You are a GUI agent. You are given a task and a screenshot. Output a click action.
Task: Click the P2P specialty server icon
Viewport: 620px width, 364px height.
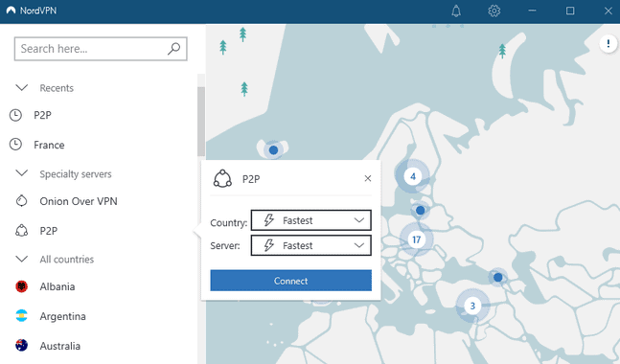pyautogui.click(x=21, y=231)
